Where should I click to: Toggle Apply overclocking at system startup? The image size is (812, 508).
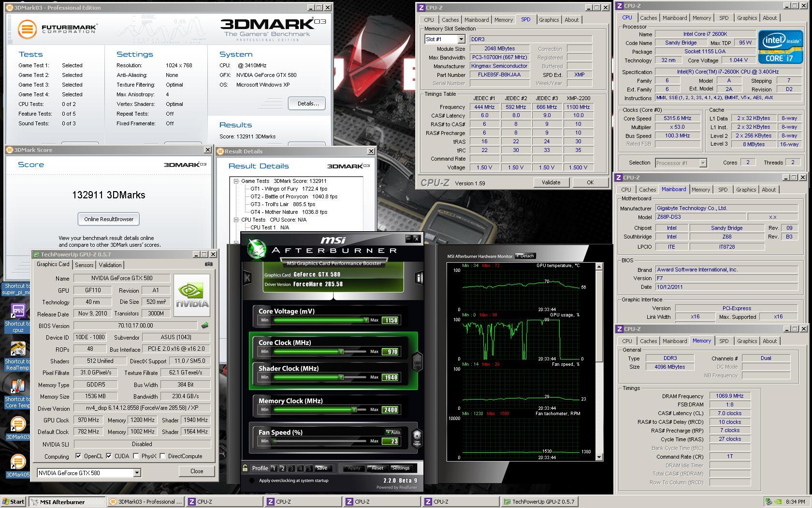tap(251, 480)
